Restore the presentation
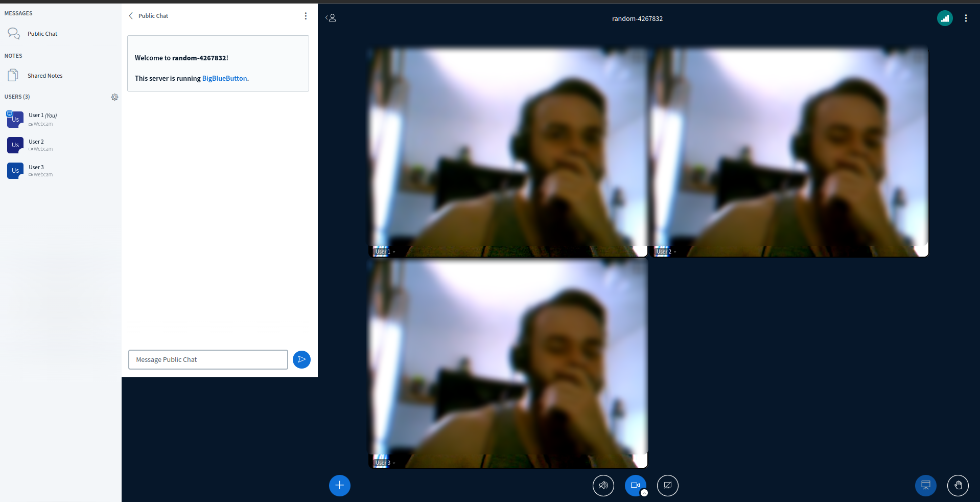 (925, 486)
